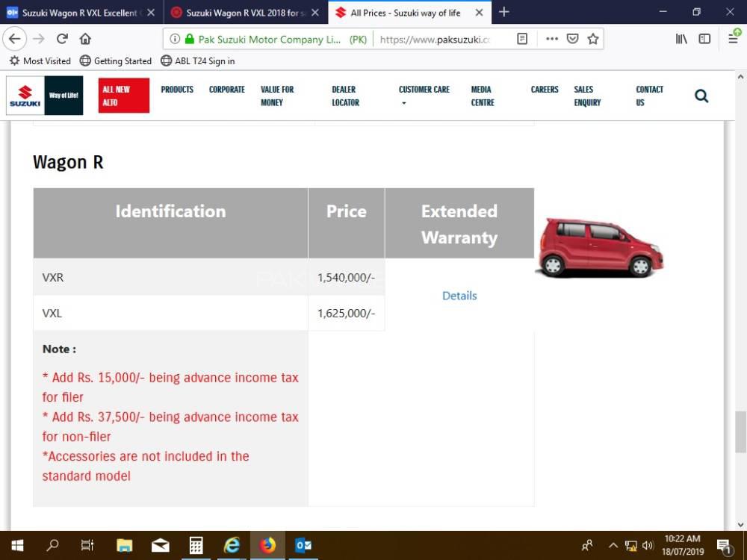Viewport: 747px width, 560px height.
Task: Open Outlook from the taskbar
Action: [x=303, y=545]
